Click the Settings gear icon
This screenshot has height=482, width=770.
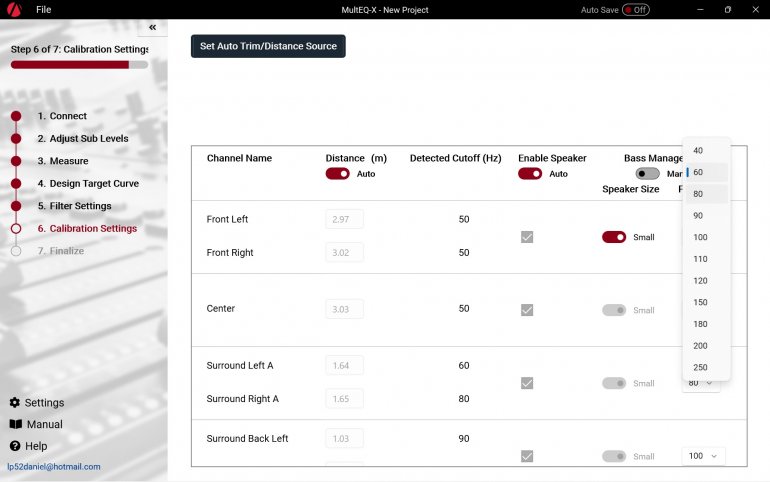pyautogui.click(x=15, y=403)
